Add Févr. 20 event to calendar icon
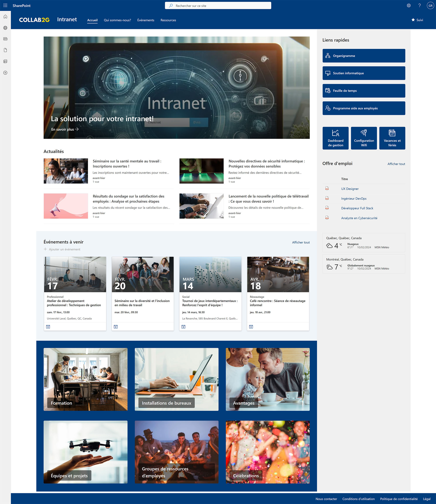436x504 pixels. tap(116, 327)
